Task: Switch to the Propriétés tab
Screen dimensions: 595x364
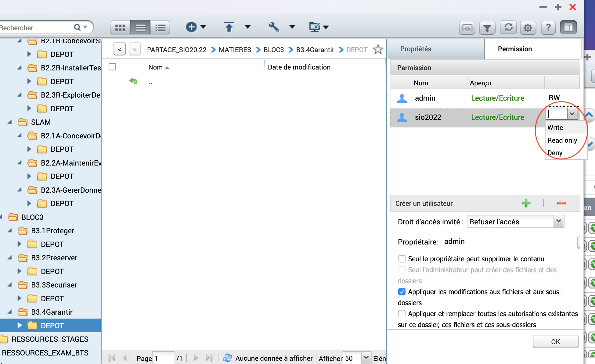Action: pos(416,49)
